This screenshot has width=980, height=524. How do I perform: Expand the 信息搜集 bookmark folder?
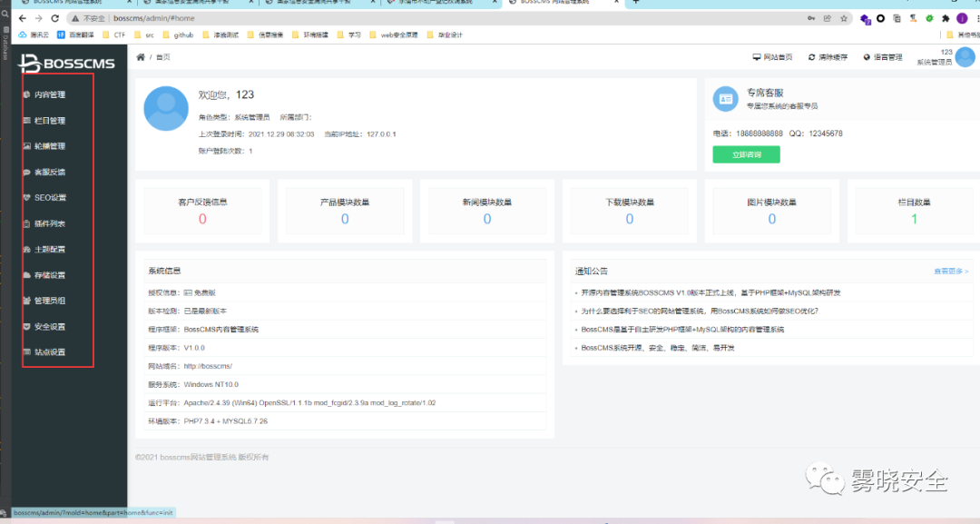[266, 35]
